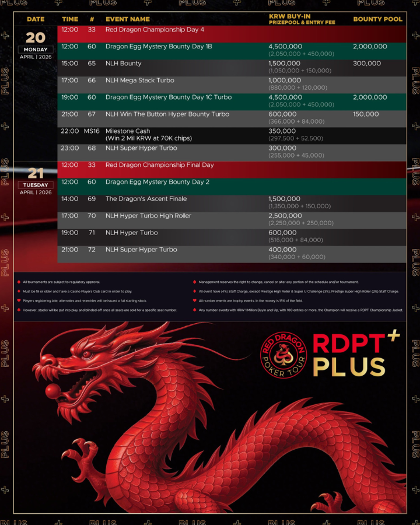The height and width of the screenshot is (525, 420).
Task: Select the 21 Tuesday date badge
Action: point(36,180)
